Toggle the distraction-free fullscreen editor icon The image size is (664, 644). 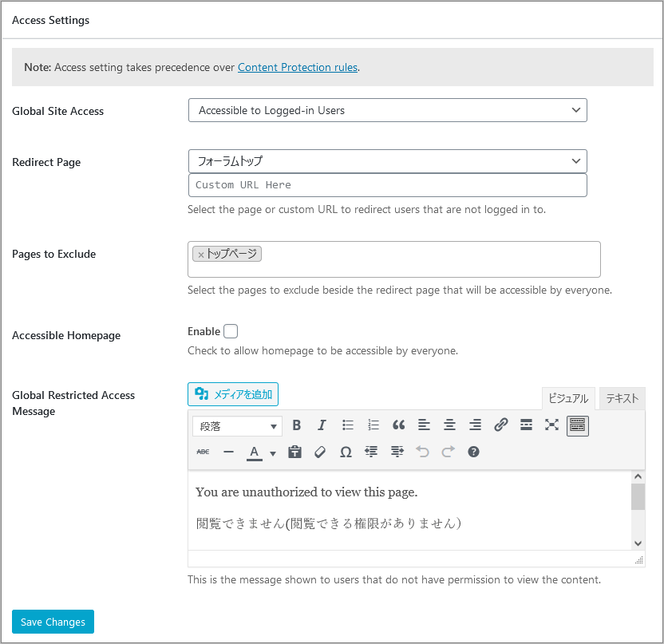[551, 425]
